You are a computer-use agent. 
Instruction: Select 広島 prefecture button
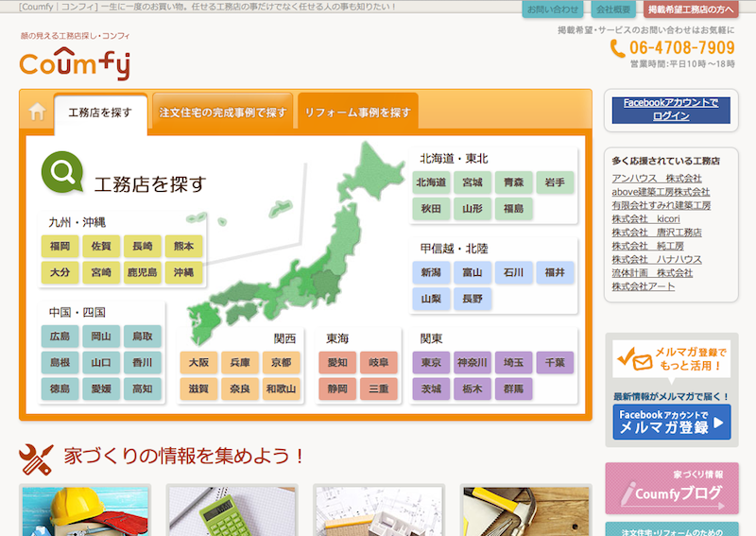point(60,337)
